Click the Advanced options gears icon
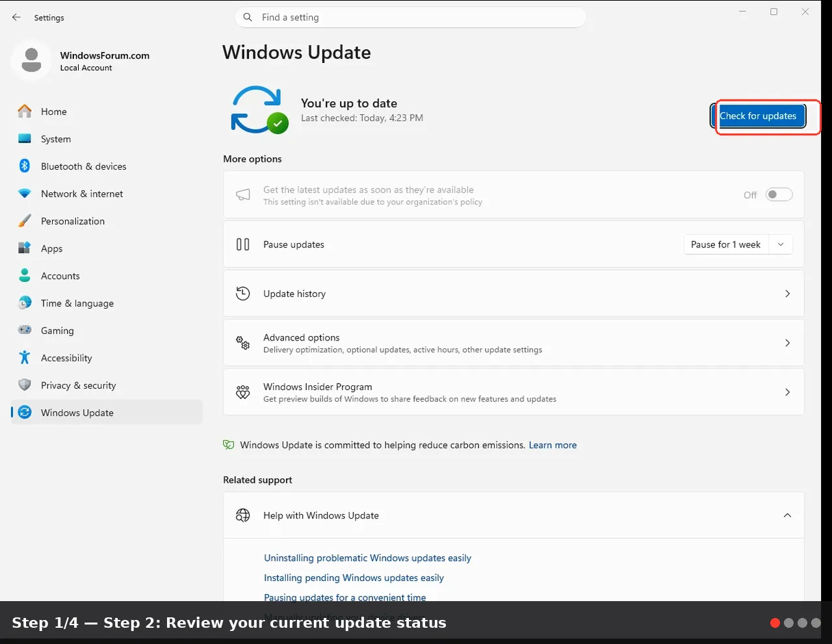The image size is (832, 644). click(x=243, y=343)
